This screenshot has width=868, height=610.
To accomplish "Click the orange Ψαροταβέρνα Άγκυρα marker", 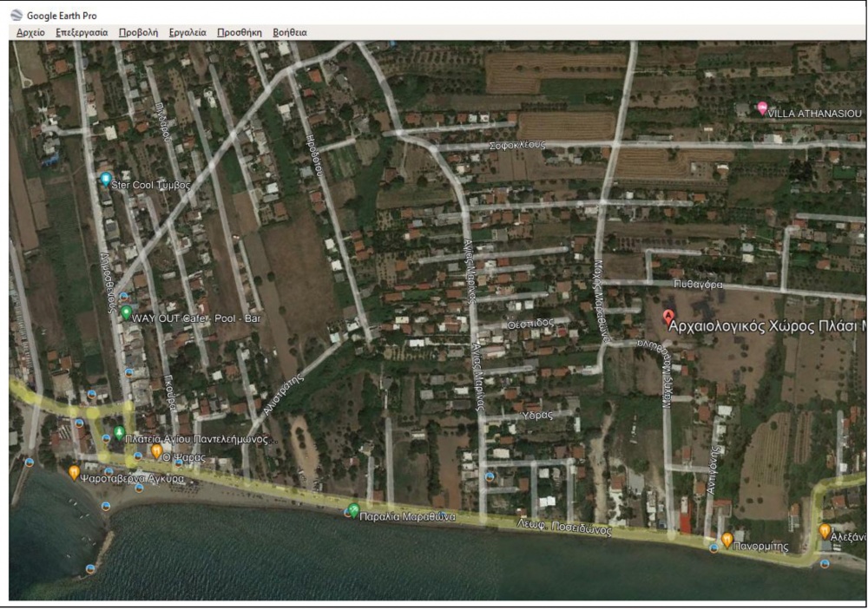I will 75,472.
